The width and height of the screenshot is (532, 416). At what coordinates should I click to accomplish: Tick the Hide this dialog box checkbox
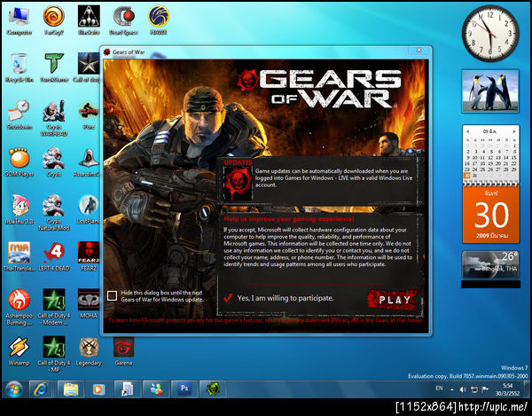(112, 296)
